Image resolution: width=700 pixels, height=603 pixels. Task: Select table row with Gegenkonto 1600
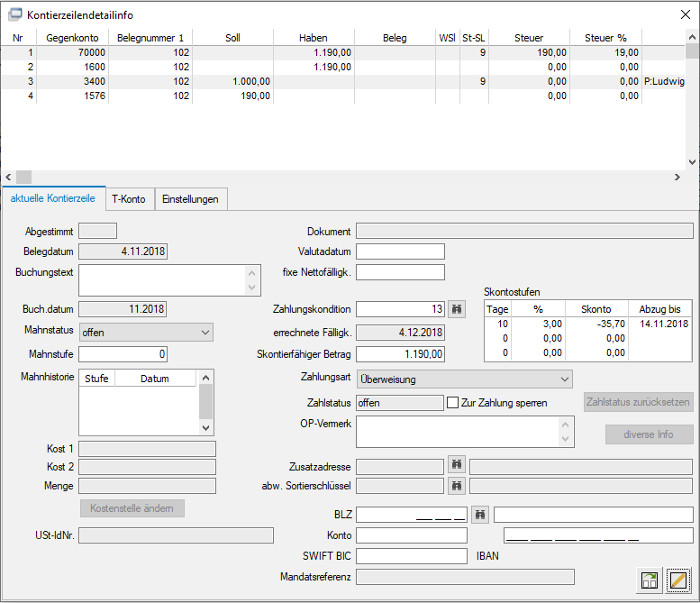tap(343, 67)
